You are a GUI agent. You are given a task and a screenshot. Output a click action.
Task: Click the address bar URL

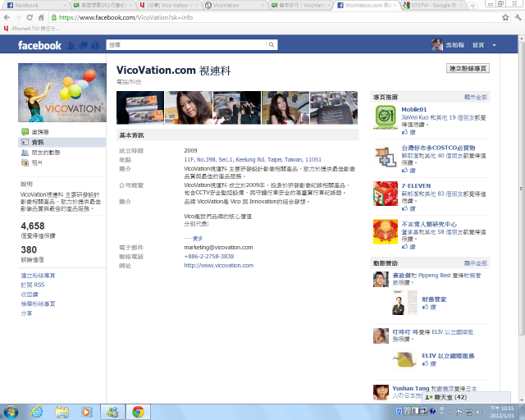tap(126, 17)
